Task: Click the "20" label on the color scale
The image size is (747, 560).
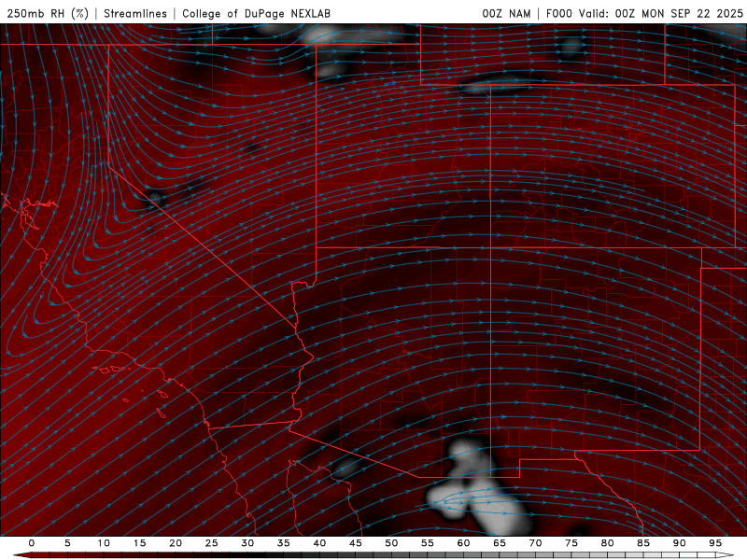Action: (x=176, y=543)
